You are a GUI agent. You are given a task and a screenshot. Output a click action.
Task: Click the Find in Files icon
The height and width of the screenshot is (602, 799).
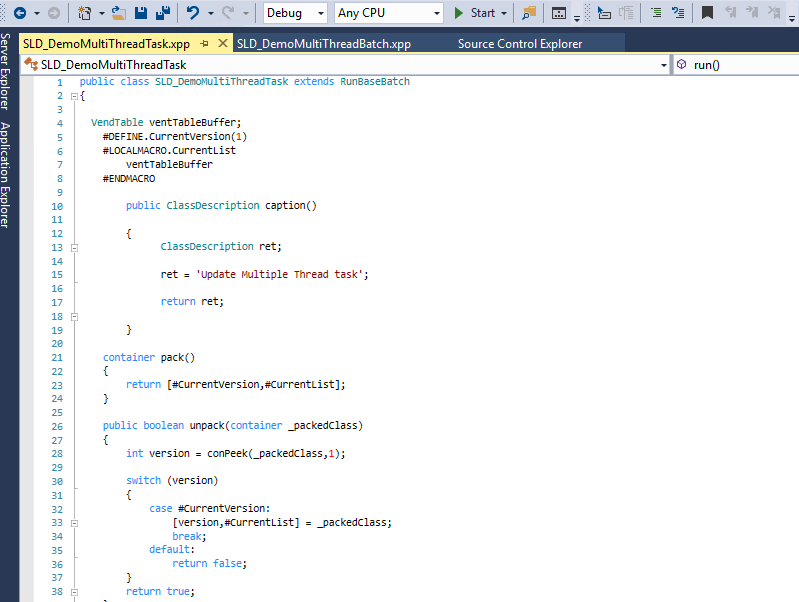(529, 13)
